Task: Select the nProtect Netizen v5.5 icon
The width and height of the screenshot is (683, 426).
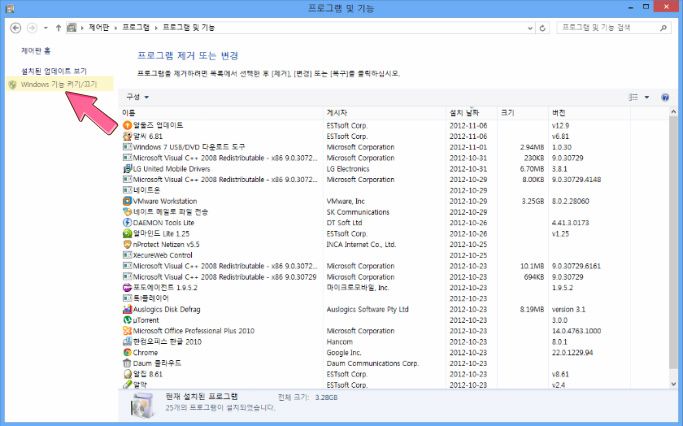Action: [127, 244]
